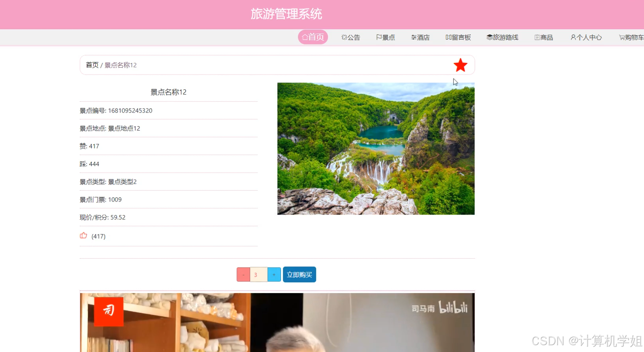Click the 现价/积分: 59.52 row

coord(169,217)
